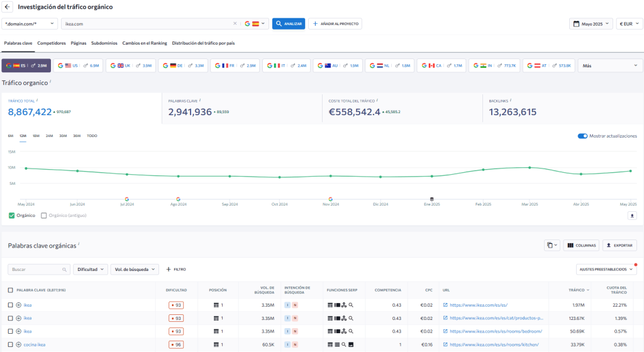Click the SERP position icon for cocina ikea
Image resolution: width=644 pixels, height=352 pixels.
216,344
